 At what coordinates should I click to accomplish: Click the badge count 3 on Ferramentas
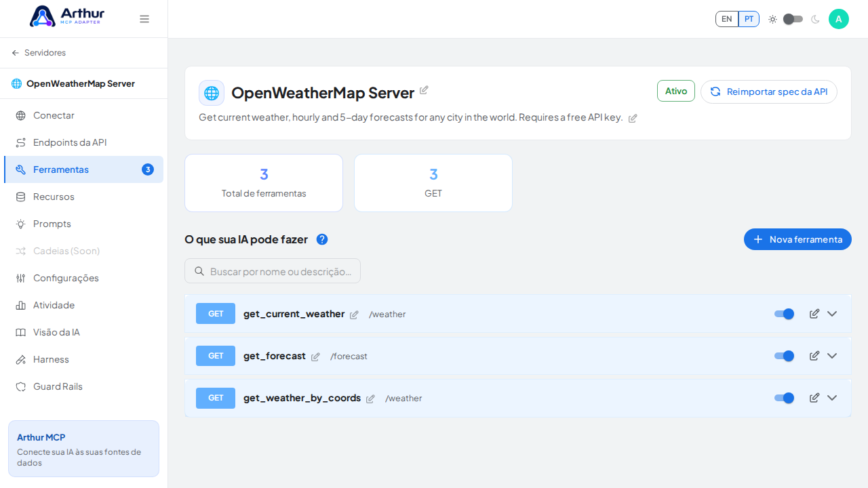tap(148, 169)
